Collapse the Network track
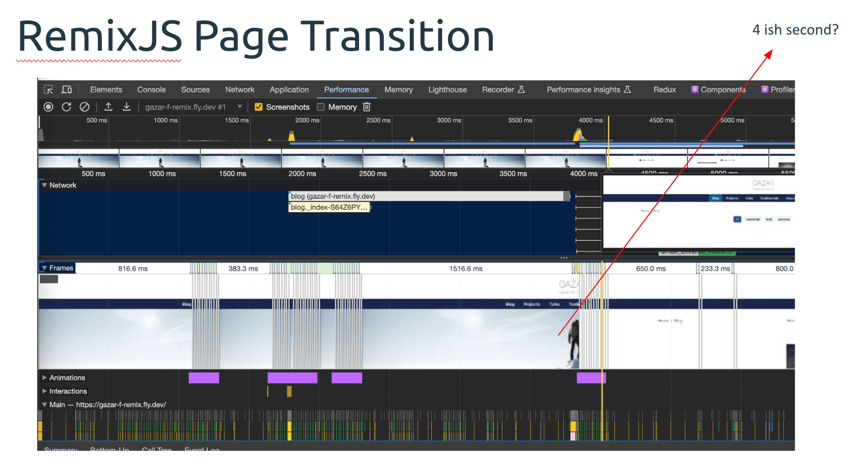Screen dimensions: 868x471 point(44,185)
